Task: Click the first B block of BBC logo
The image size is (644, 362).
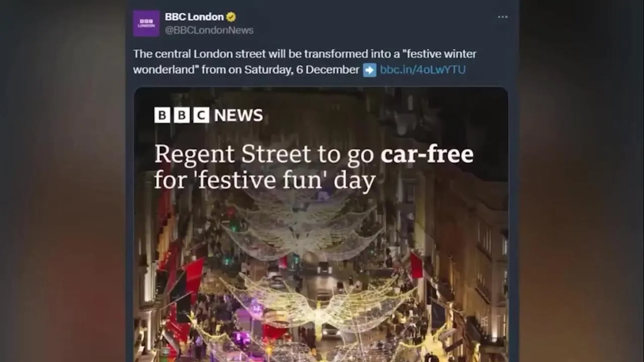Action: (162, 115)
